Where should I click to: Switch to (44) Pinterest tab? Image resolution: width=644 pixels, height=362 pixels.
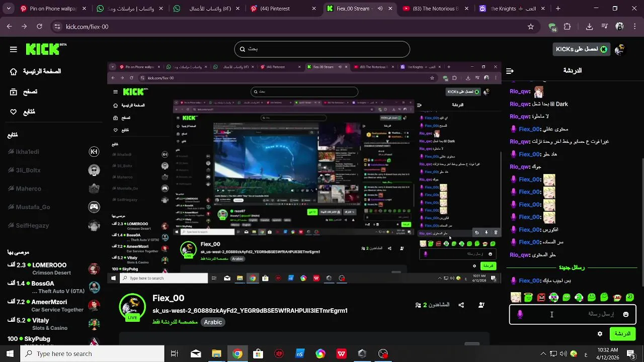coord(282,9)
